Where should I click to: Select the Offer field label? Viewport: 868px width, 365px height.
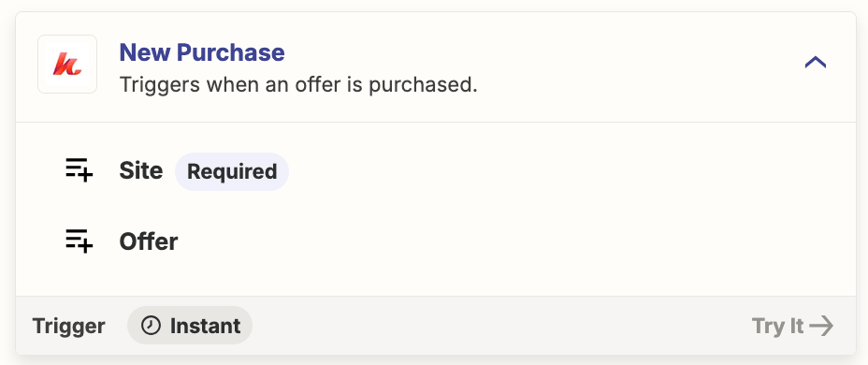149,241
